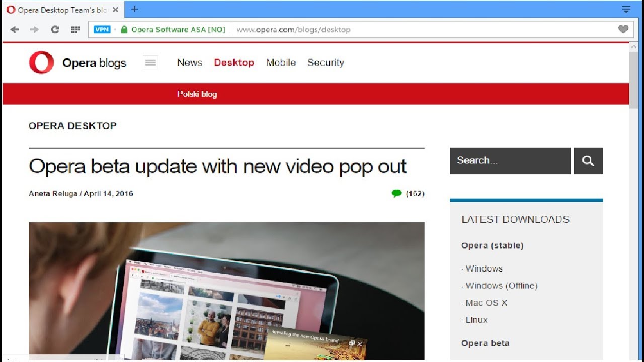Toggle the VPN badge in address bar

102,30
